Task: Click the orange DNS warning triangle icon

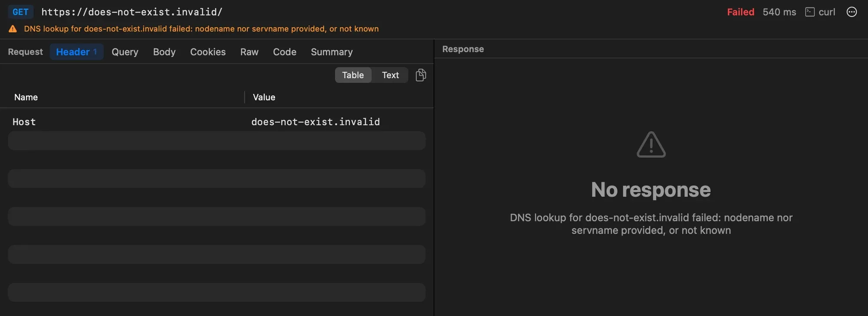Action: [x=13, y=29]
